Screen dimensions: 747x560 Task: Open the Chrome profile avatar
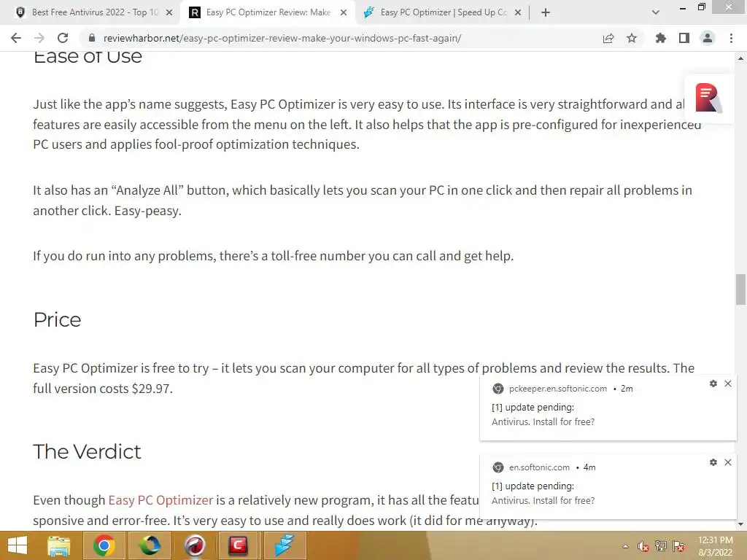(708, 38)
